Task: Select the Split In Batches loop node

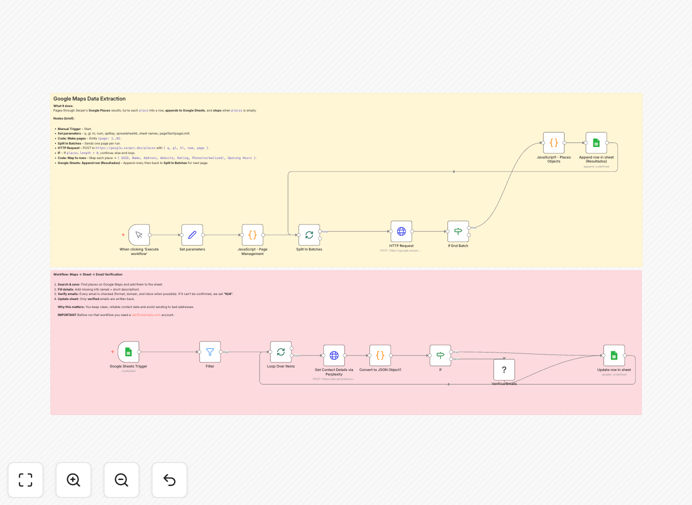Action: click(309, 235)
